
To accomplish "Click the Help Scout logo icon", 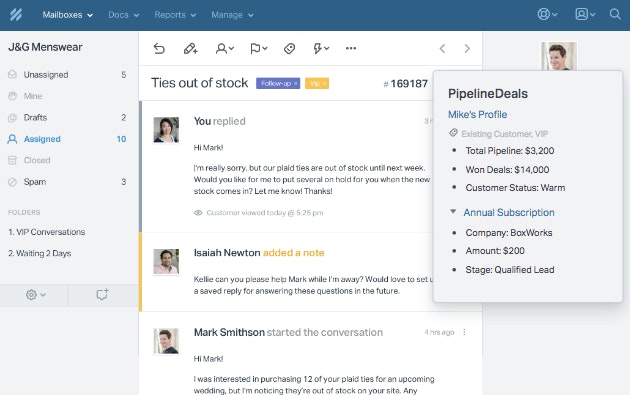I will [16, 15].
